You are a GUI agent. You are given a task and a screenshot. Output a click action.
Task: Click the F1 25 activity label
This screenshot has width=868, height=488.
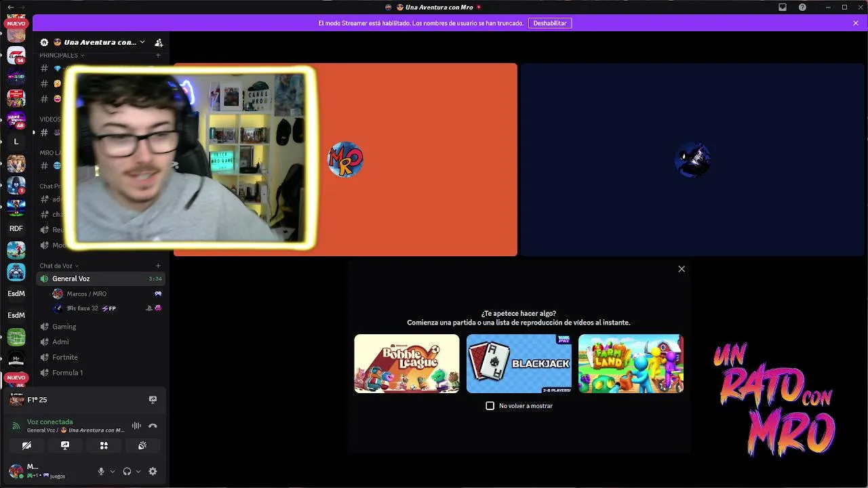pyautogui.click(x=37, y=400)
